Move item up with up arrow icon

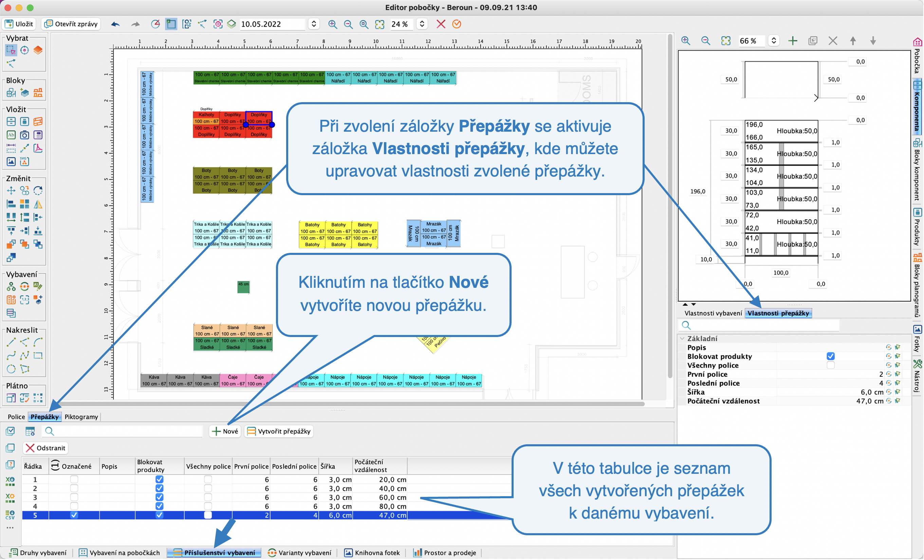pos(853,40)
